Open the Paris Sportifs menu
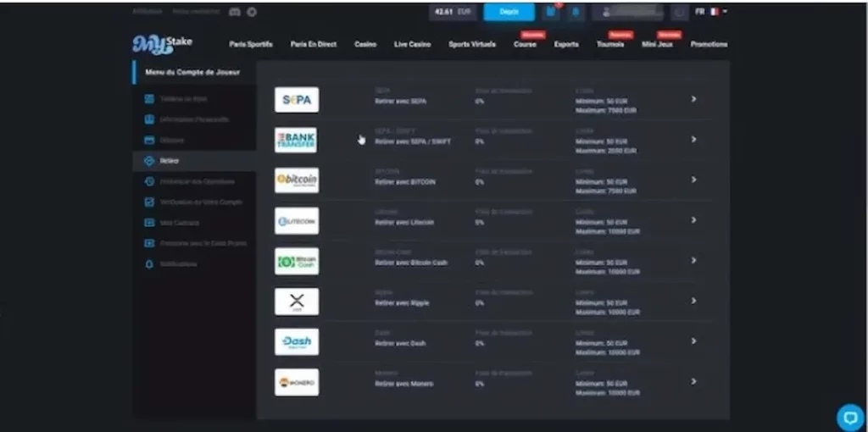Screen dimensions: 868x432 (251, 44)
